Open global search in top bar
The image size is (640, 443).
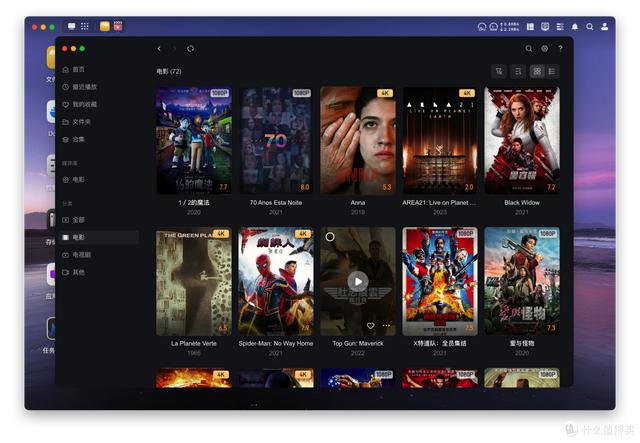[590, 27]
